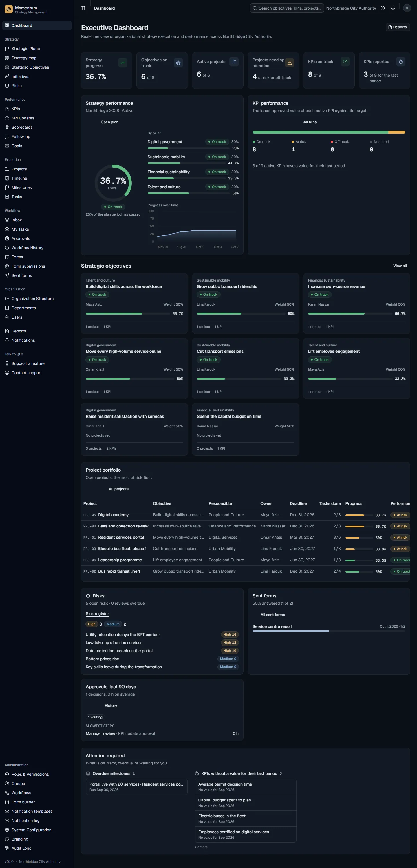Click the Sent forms paper-plane icon

click(7, 276)
